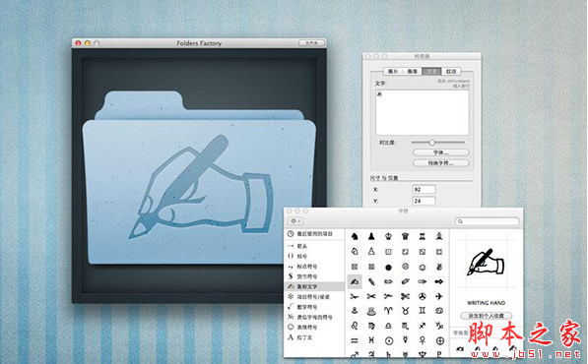Select the Gemini zodiac glyph
The width and height of the screenshot is (588, 364).
[x=423, y=311]
